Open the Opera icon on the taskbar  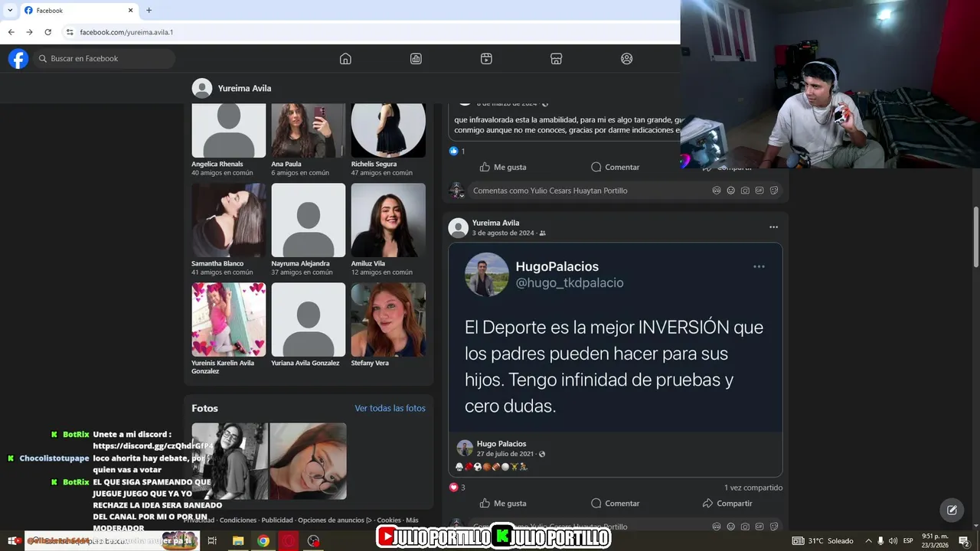click(x=289, y=541)
